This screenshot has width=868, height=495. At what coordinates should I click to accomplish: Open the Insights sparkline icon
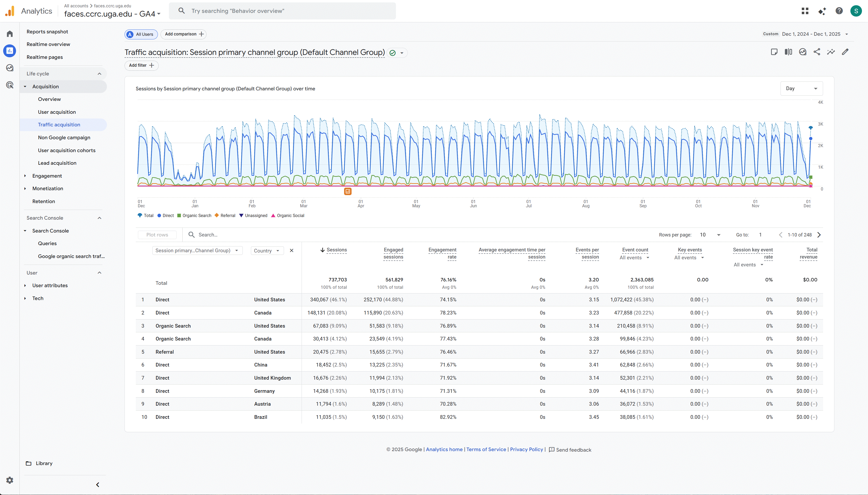(831, 52)
